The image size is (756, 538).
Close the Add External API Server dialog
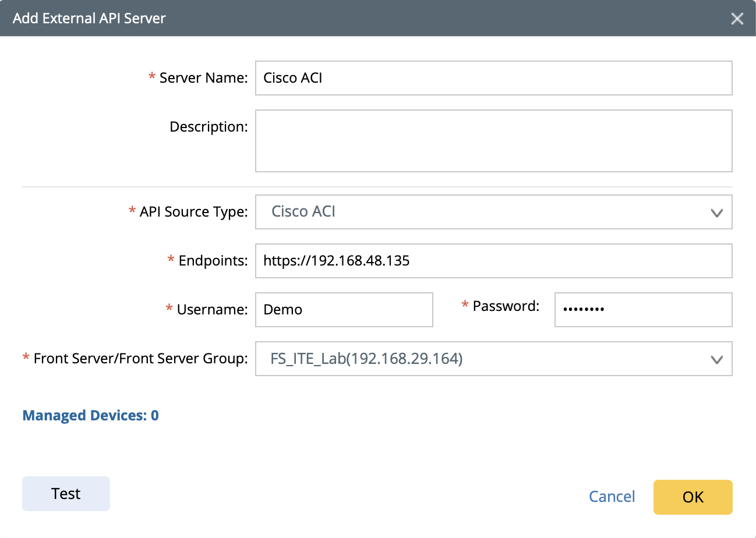[x=737, y=18]
